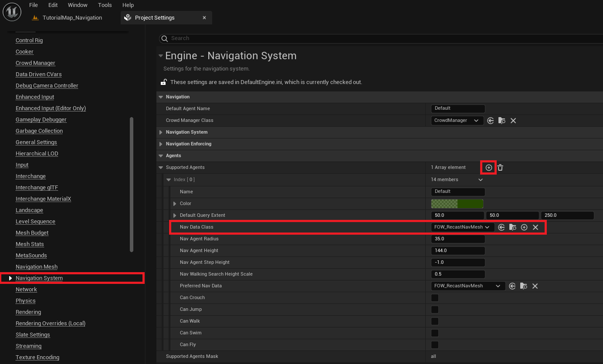Collapse the Navigation category
This screenshot has height=364, width=603.
(x=161, y=97)
